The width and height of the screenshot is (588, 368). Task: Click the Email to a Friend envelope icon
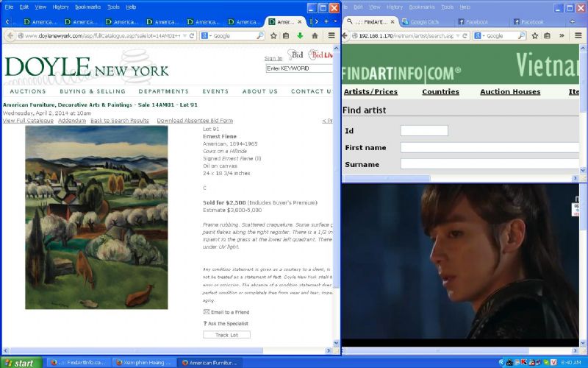(x=207, y=312)
